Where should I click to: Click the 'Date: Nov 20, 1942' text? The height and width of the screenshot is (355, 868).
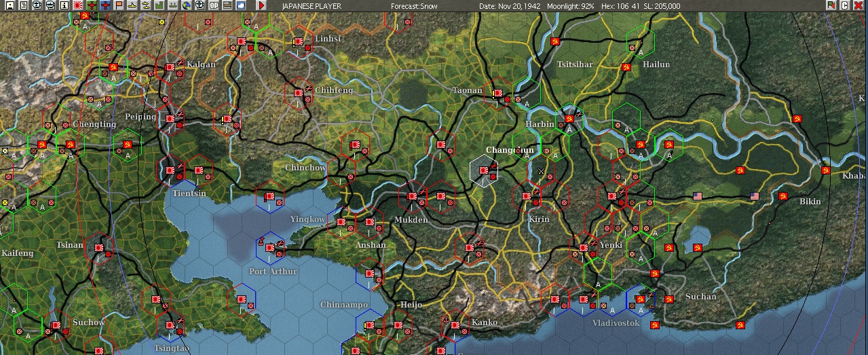pos(510,6)
